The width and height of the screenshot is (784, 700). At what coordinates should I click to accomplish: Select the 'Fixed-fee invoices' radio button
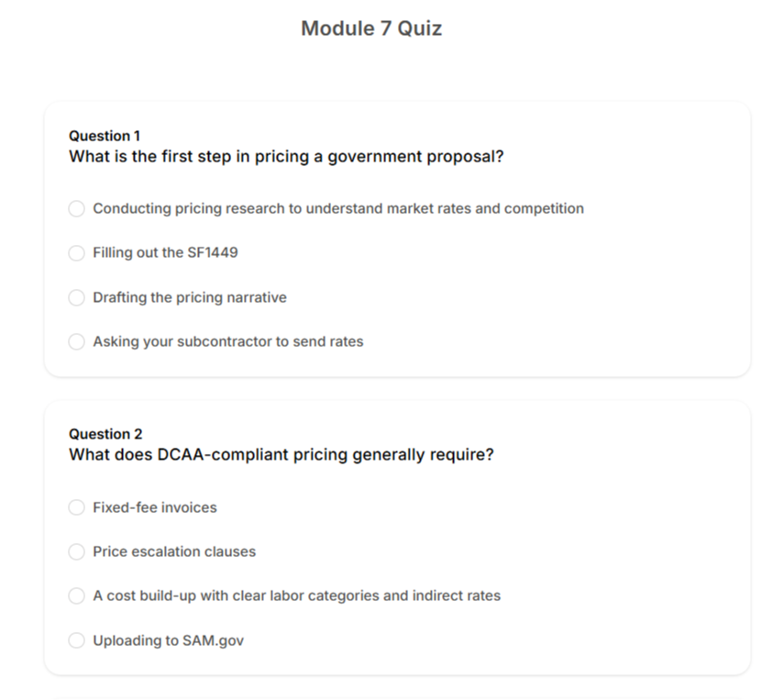77,507
